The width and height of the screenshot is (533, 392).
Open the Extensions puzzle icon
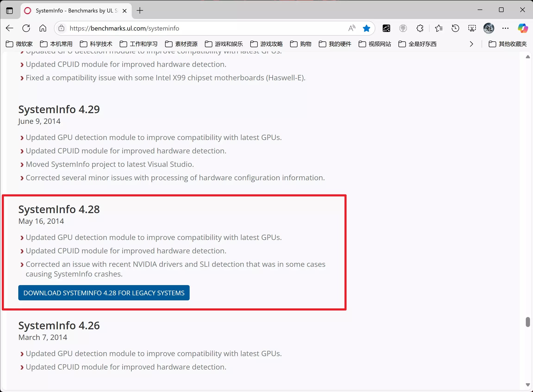tap(420, 28)
